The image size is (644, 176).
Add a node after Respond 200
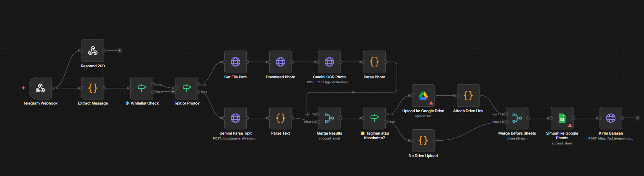[119, 51]
